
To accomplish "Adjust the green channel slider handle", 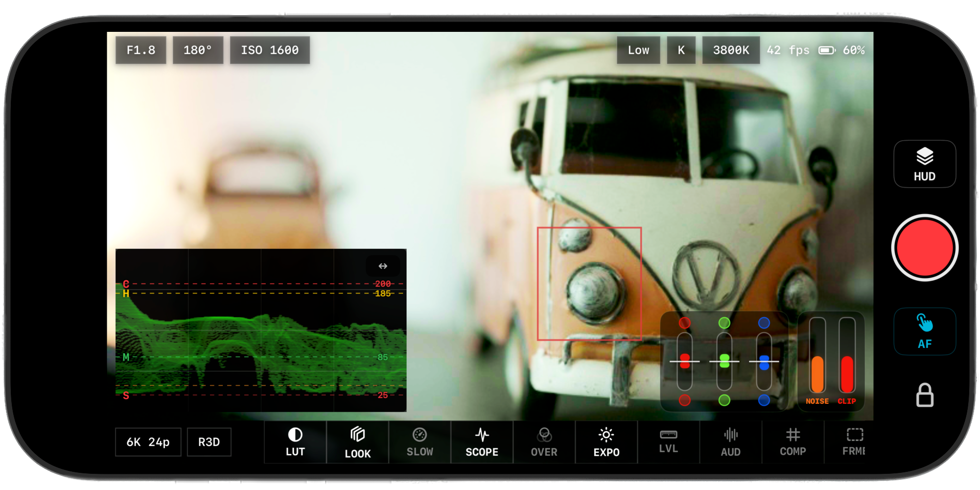I will point(724,362).
